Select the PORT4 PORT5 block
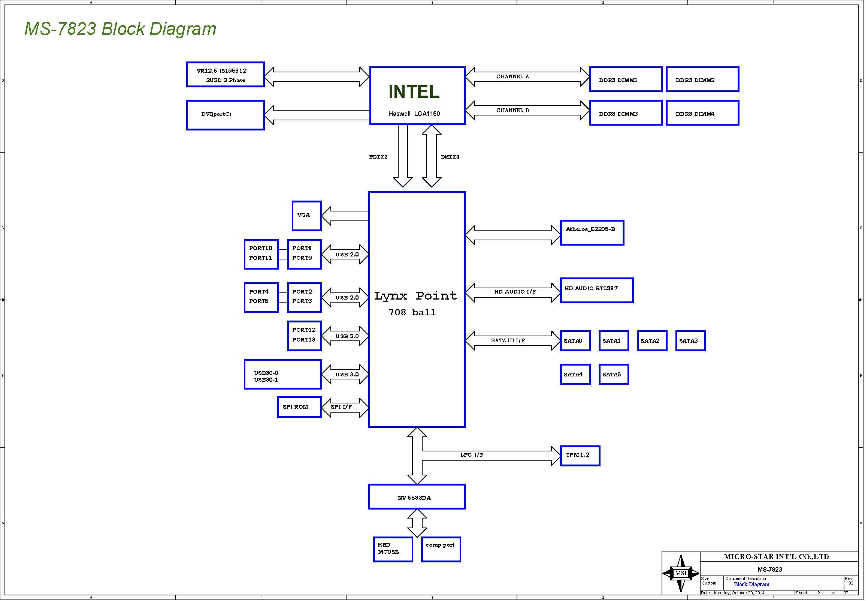 point(261,297)
